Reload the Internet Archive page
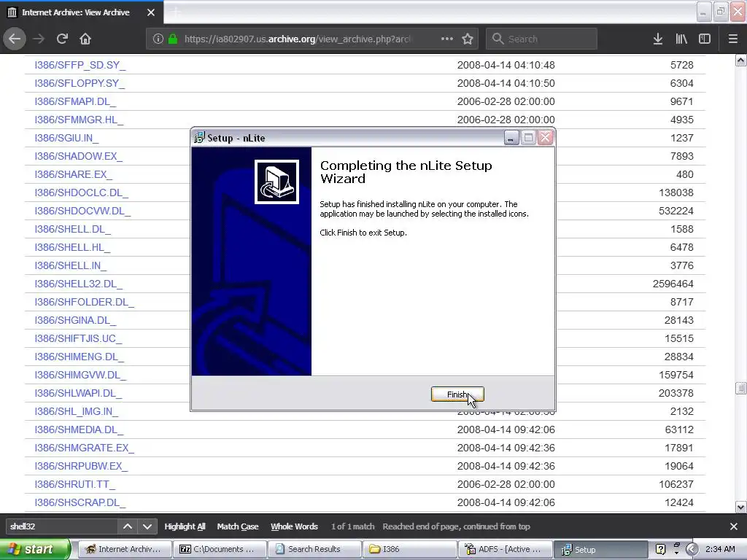 tap(62, 39)
